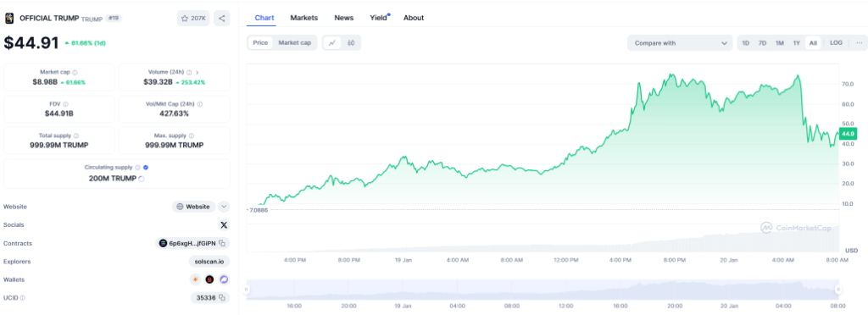Expand the website links chevron
The width and height of the screenshot is (868, 315).
coord(224,207)
